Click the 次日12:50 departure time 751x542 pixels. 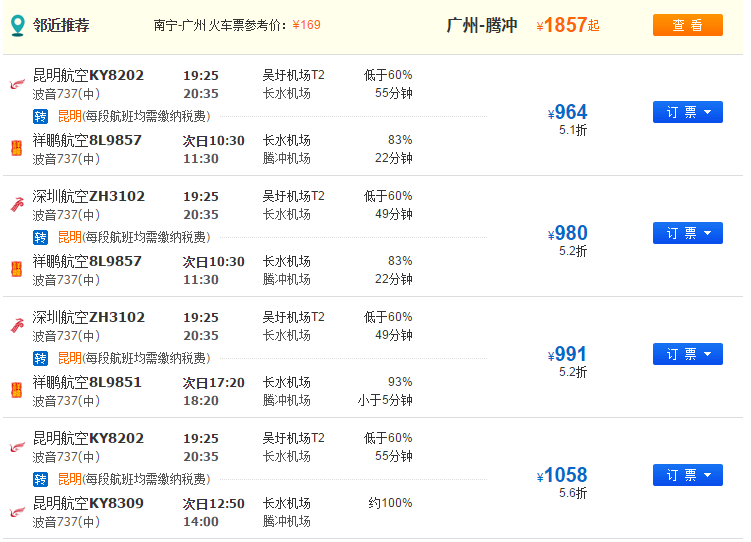[x=214, y=504]
